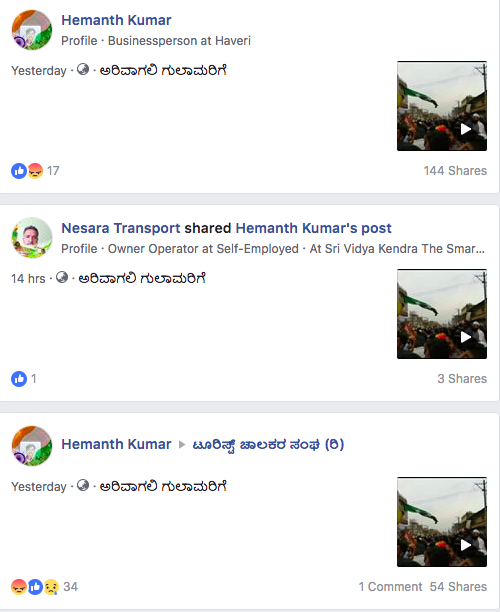Click the group arrow icon beside Hemanth Kumar

pyautogui.click(x=182, y=445)
